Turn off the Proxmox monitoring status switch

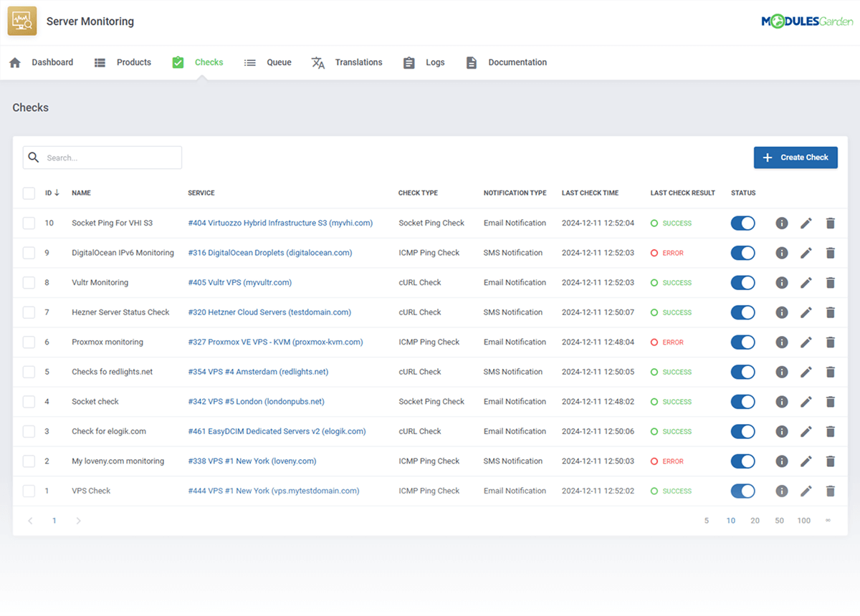[x=743, y=342]
